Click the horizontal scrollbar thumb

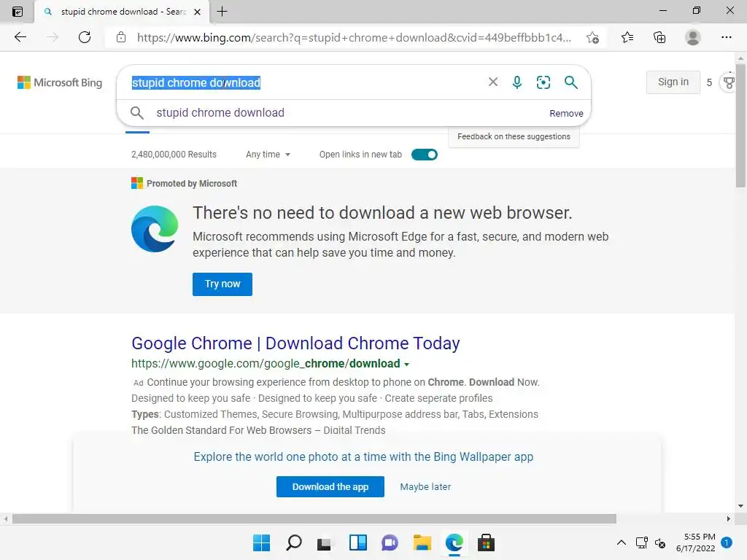click(x=314, y=518)
